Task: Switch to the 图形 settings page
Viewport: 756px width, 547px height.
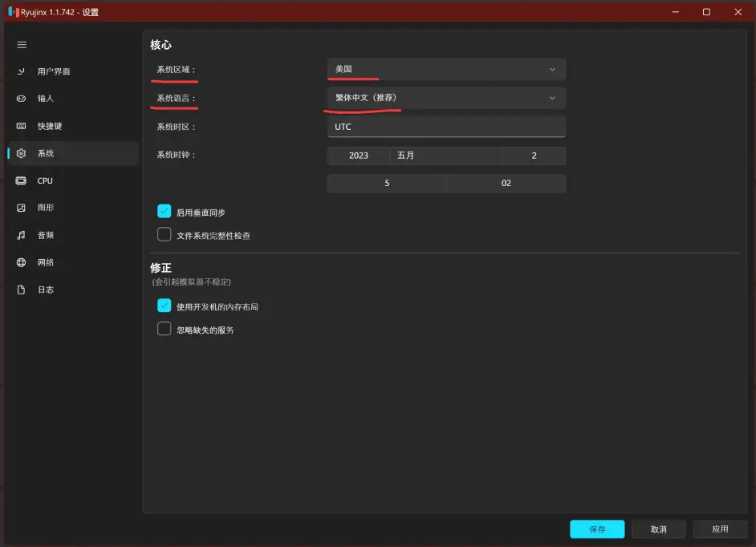Action: coord(73,208)
